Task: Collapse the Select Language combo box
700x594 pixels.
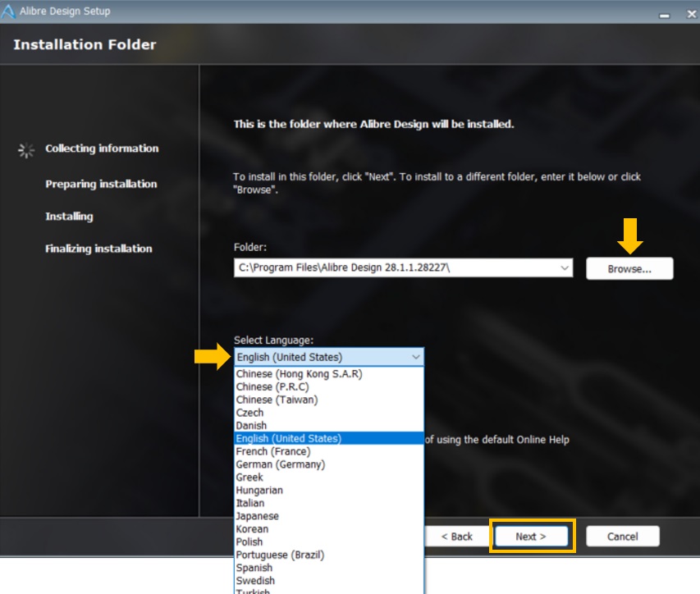Action: [415, 357]
